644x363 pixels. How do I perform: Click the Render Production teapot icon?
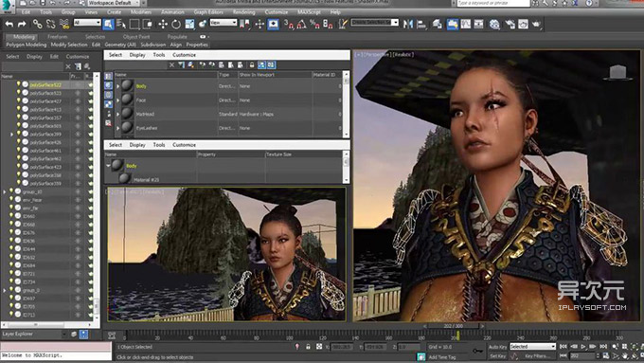point(536,25)
